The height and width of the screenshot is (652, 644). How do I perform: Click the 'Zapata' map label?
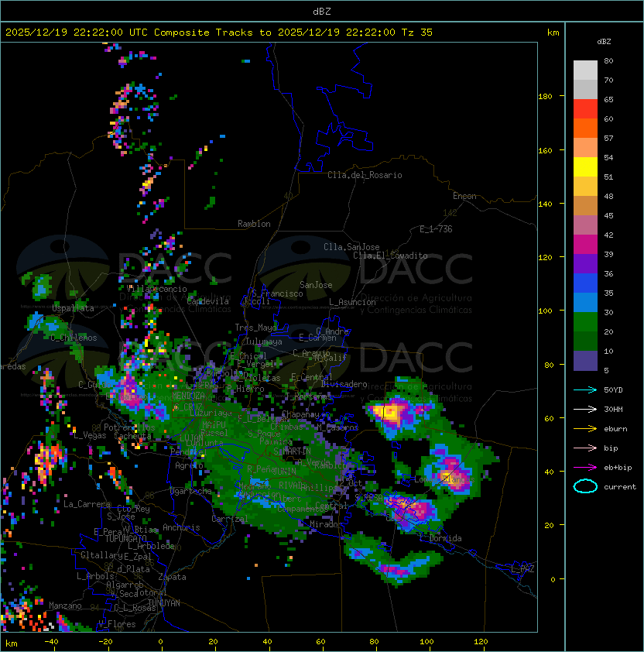[172, 577]
